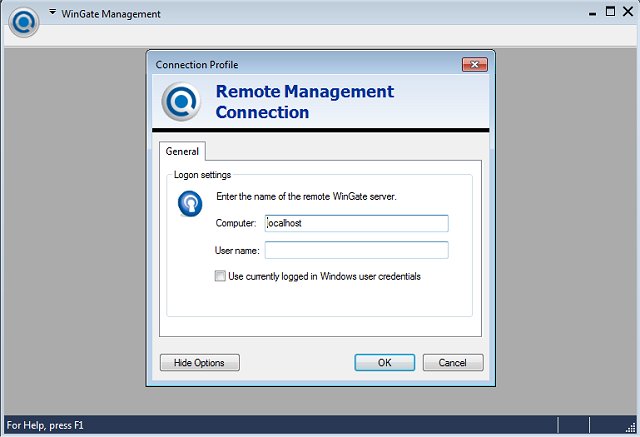The width and height of the screenshot is (640, 437).
Task: Click the Hide Options button
Action: (200, 363)
